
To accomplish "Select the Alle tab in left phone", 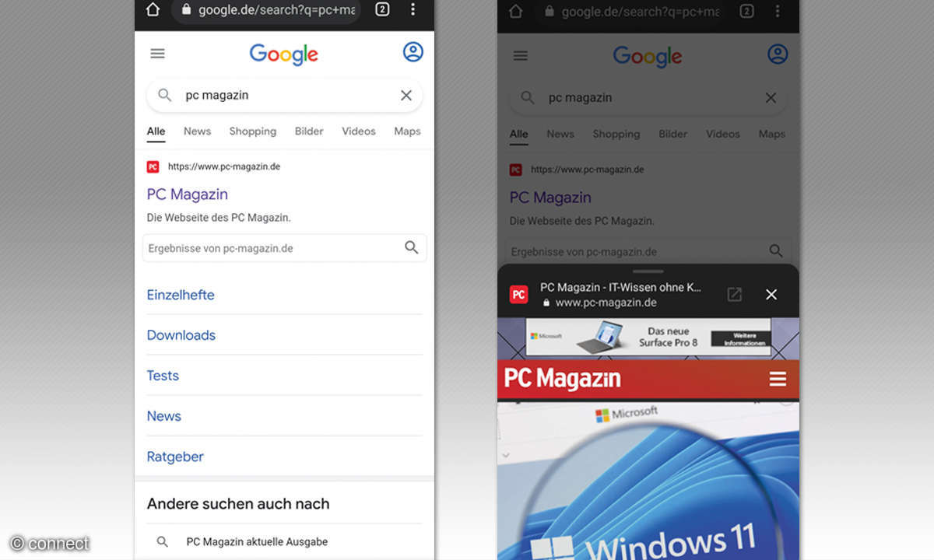I will coord(156,131).
